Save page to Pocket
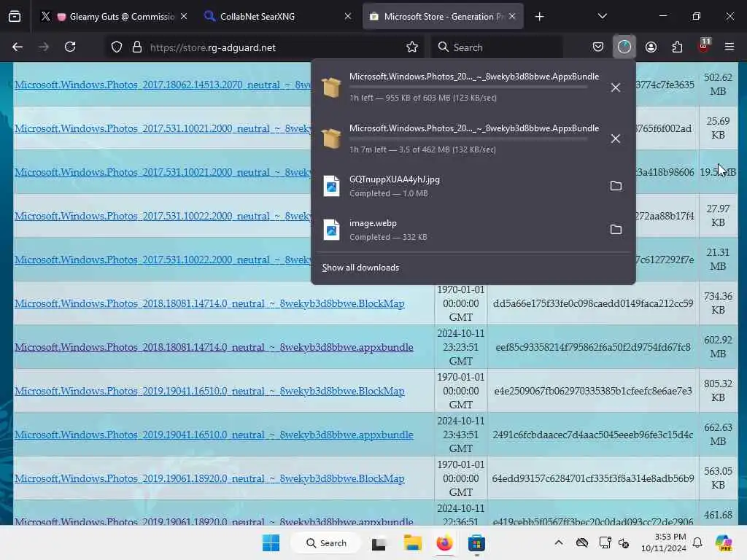 point(598,47)
